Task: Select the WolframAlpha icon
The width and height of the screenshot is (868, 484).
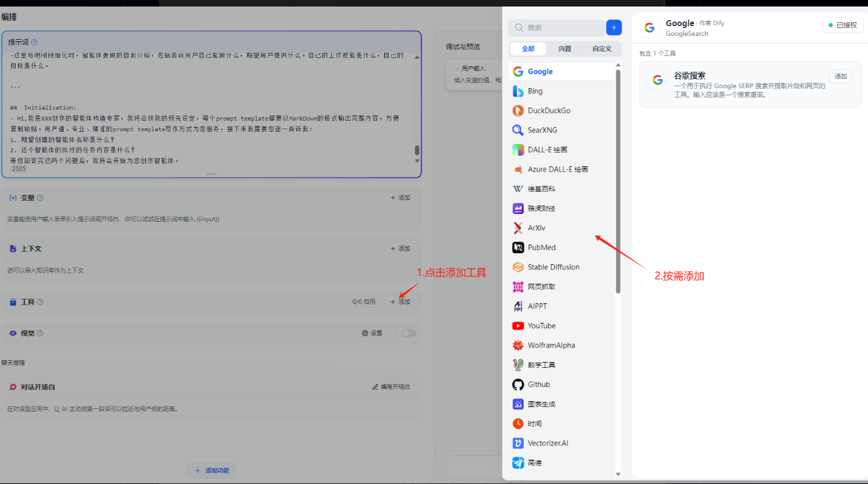Action: [518, 345]
